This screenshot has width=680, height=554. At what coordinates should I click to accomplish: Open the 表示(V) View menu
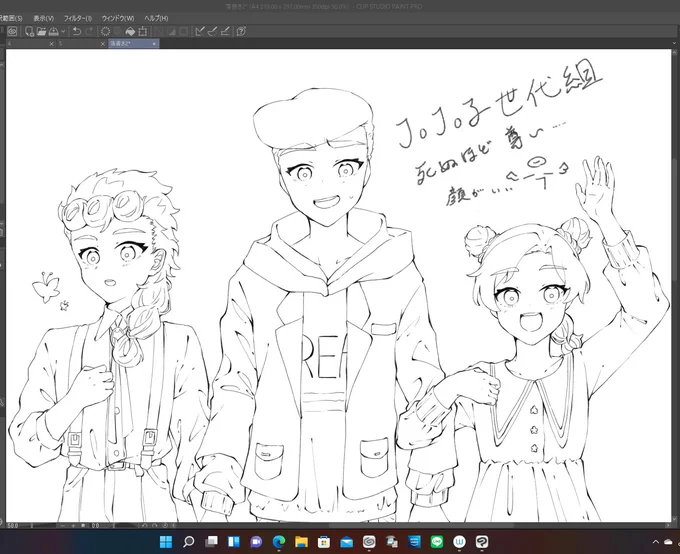tap(43, 18)
